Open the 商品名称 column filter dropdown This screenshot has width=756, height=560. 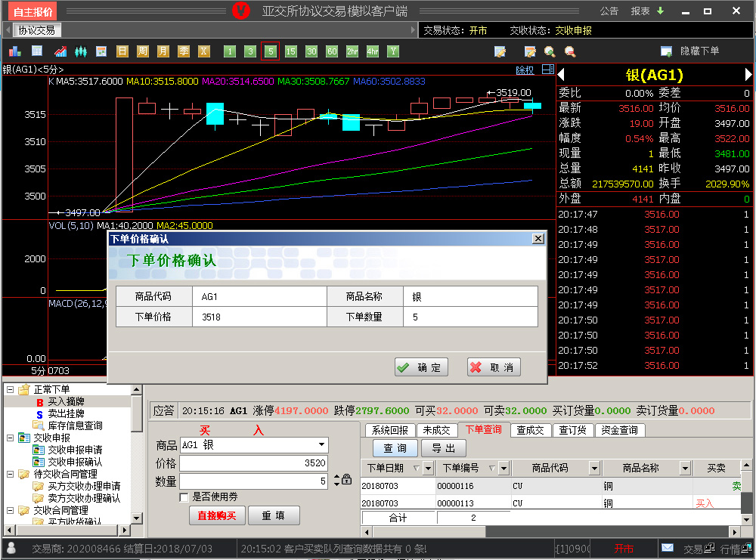point(685,468)
